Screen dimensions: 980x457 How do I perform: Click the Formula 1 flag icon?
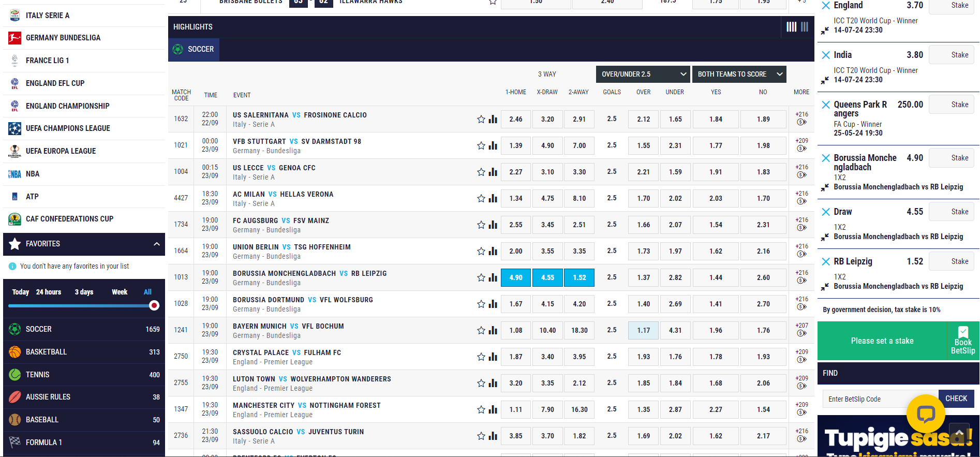point(15,443)
